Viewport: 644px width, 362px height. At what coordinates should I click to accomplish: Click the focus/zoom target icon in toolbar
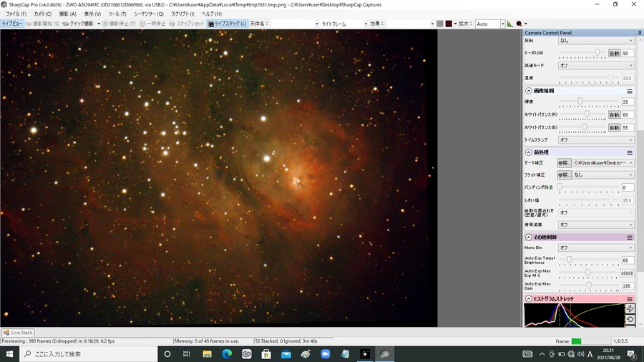click(x=519, y=24)
